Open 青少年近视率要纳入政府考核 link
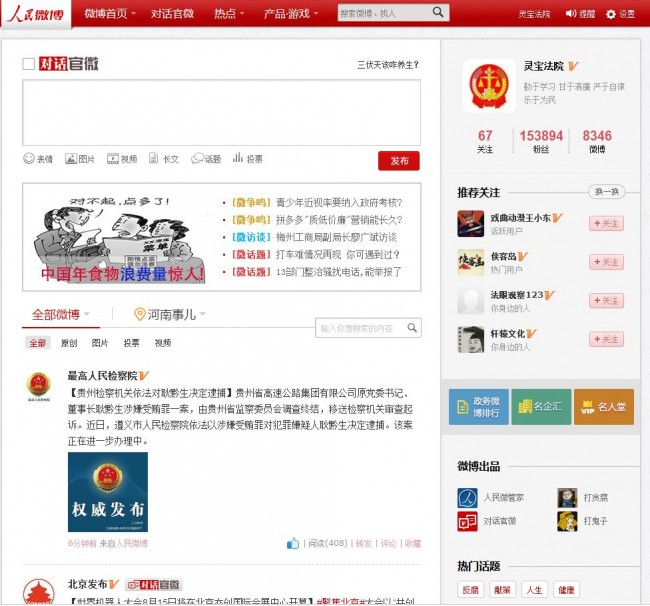Screen dimensions: 650x606 (x=339, y=203)
